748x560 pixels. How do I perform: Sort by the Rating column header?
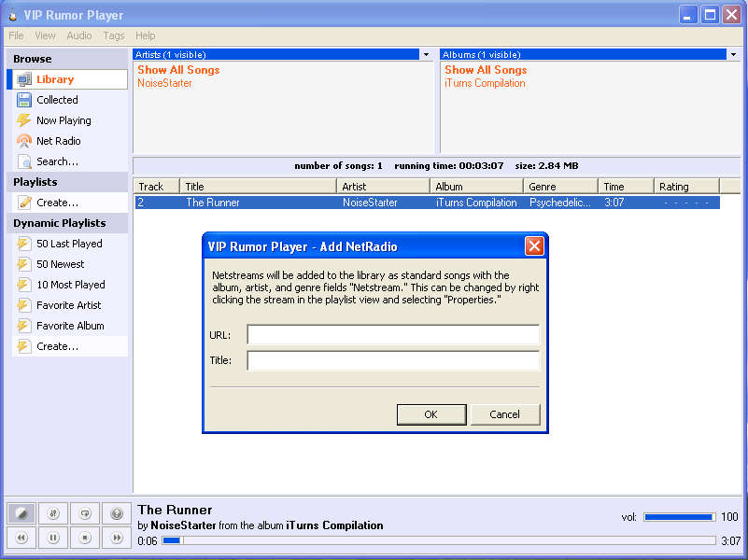click(687, 187)
